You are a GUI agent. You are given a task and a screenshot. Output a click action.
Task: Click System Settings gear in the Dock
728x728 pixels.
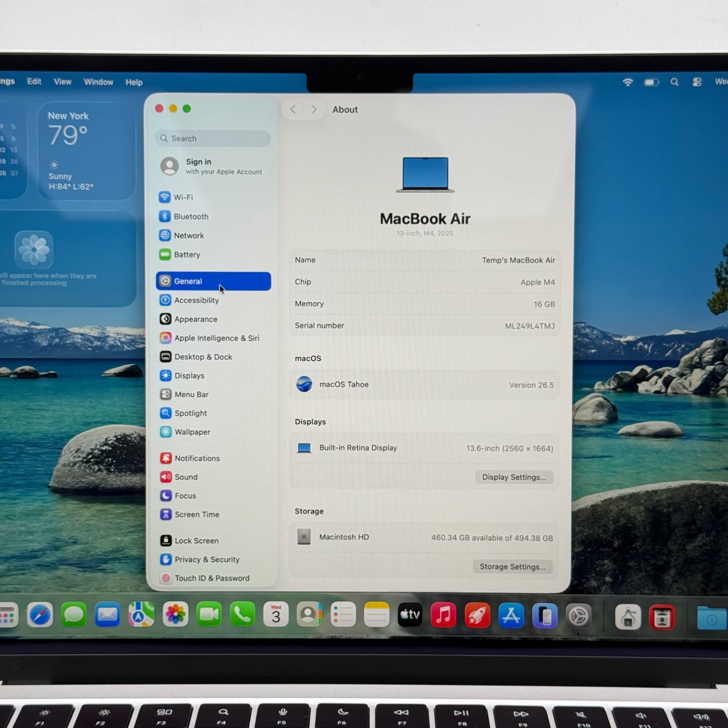coord(579,616)
